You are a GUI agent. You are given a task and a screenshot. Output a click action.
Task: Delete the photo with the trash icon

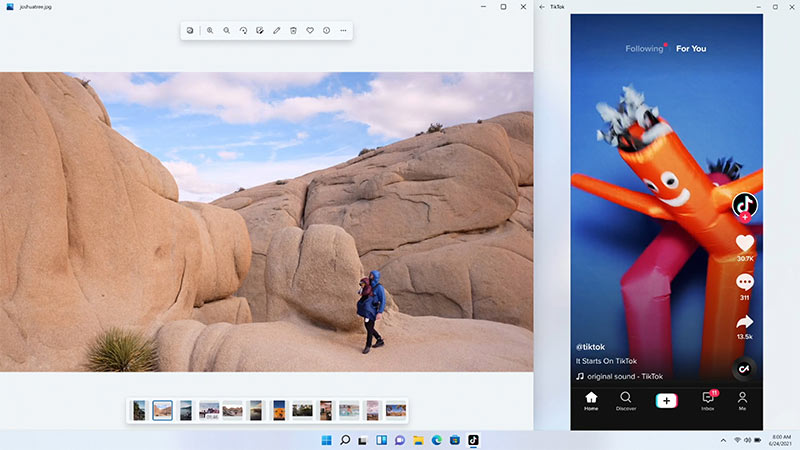pos(293,31)
